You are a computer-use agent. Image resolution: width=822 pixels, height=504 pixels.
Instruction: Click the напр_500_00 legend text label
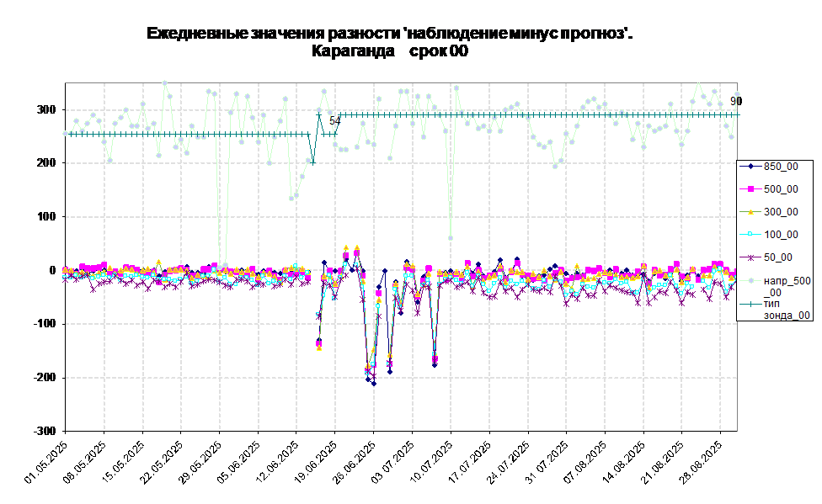[787, 286]
